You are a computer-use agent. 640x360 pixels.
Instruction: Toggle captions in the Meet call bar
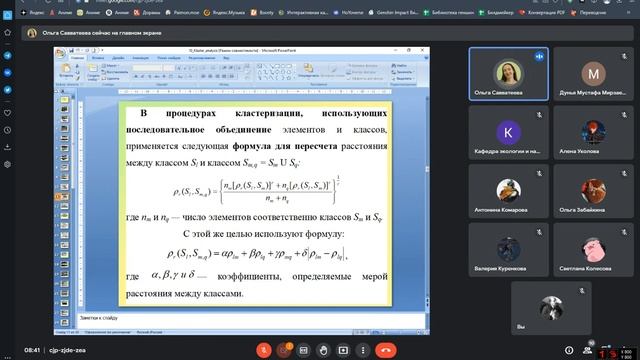point(304,350)
